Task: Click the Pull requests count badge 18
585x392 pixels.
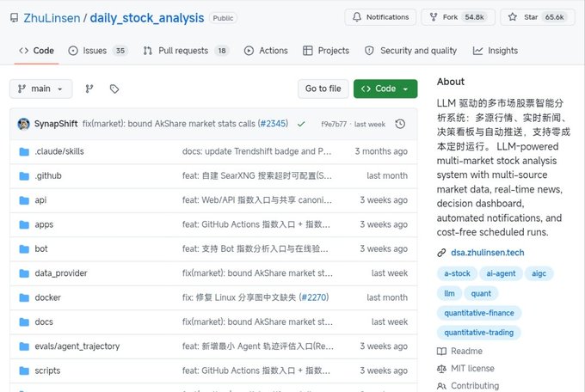Action: coord(222,51)
